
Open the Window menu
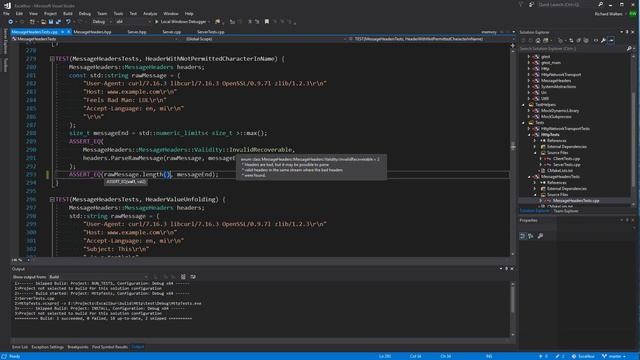click(171, 13)
